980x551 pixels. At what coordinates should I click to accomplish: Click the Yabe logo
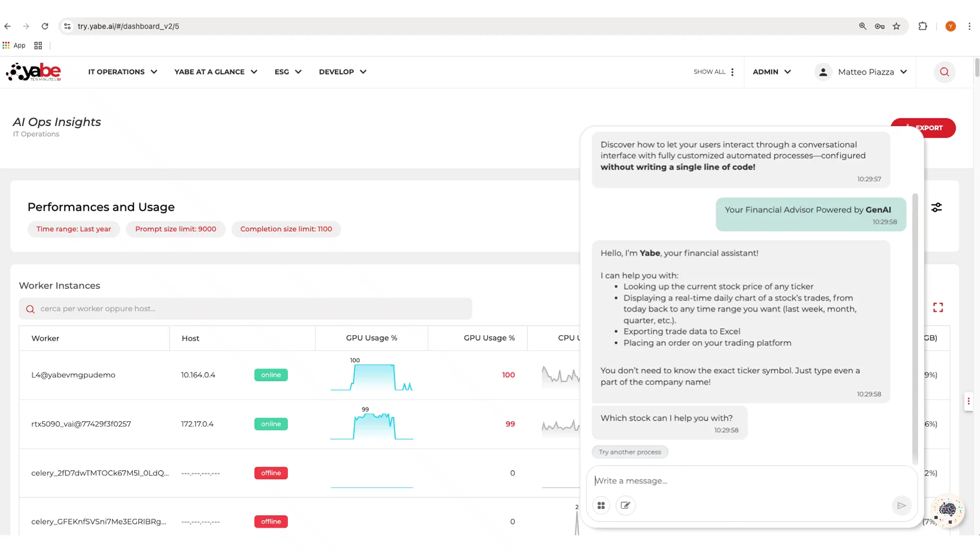[34, 72]
